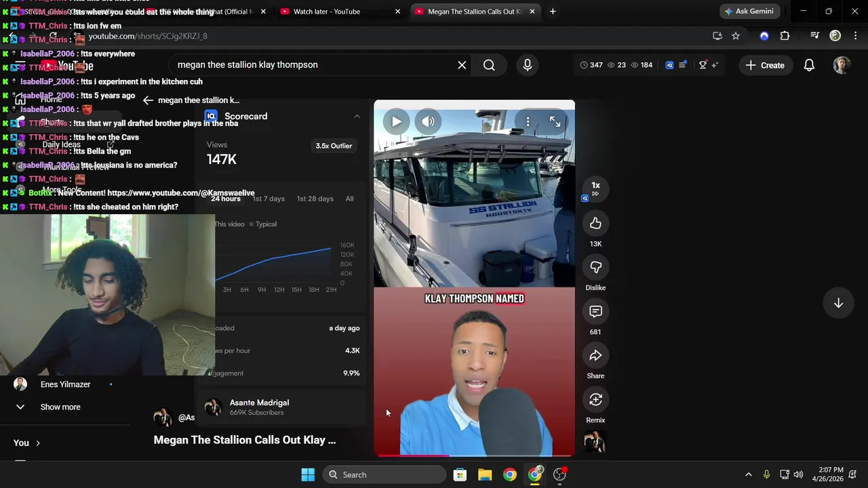
Task: Click the Windows taskbar Search box
Action: point(383,474)
